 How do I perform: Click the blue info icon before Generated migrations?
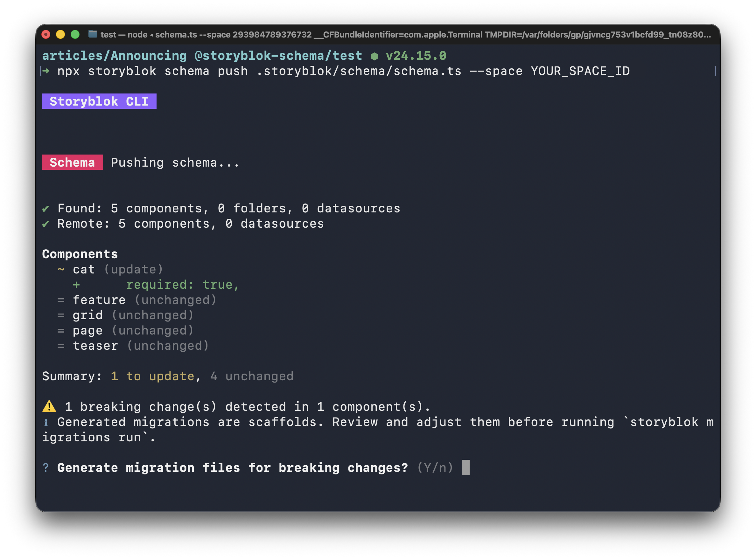click(46, 422)
